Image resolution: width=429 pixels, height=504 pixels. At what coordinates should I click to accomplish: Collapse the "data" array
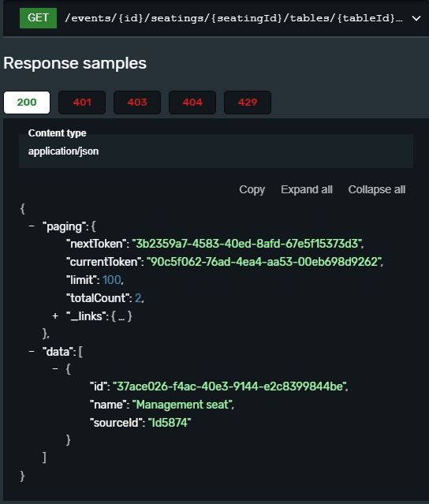[32, 351]
